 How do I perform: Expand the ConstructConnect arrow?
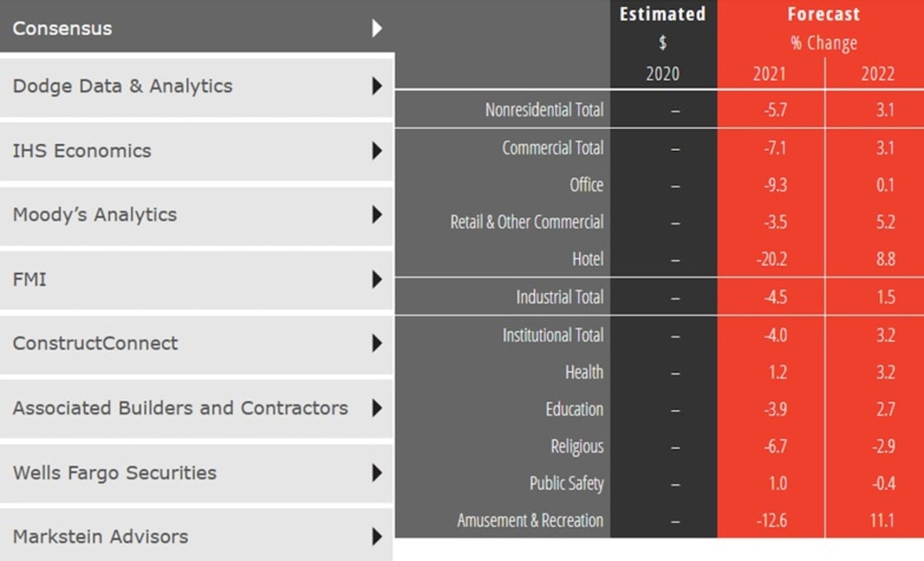(377, 344)
